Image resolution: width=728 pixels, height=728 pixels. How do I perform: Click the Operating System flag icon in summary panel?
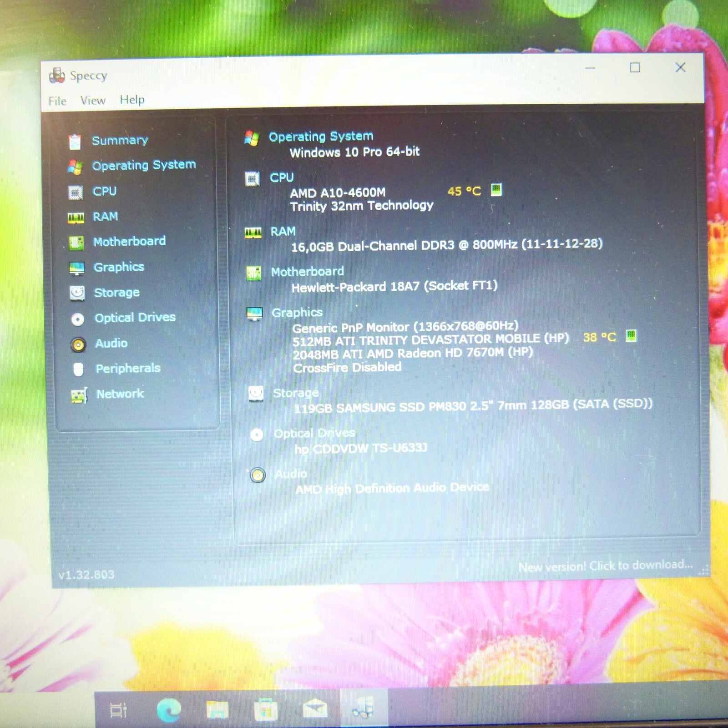pos(251,138)
